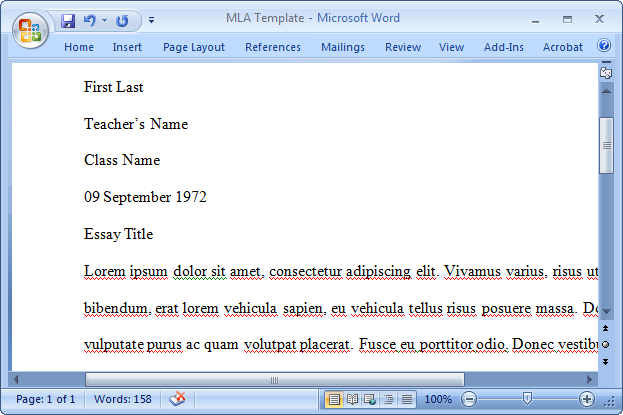Click the 'Essay Title' line

point(118,234)
